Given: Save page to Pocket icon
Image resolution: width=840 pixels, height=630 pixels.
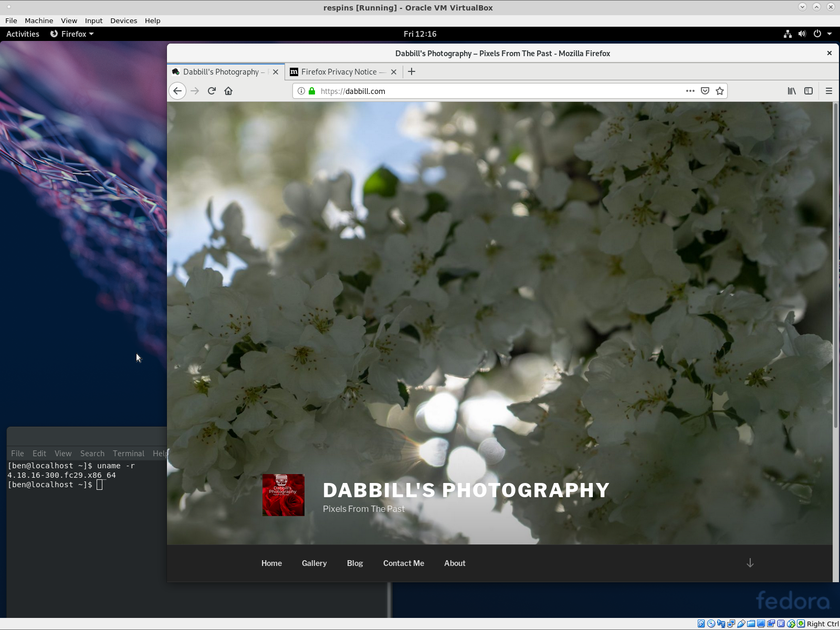Looking at the screenshot, I should (x=705, y=91).
